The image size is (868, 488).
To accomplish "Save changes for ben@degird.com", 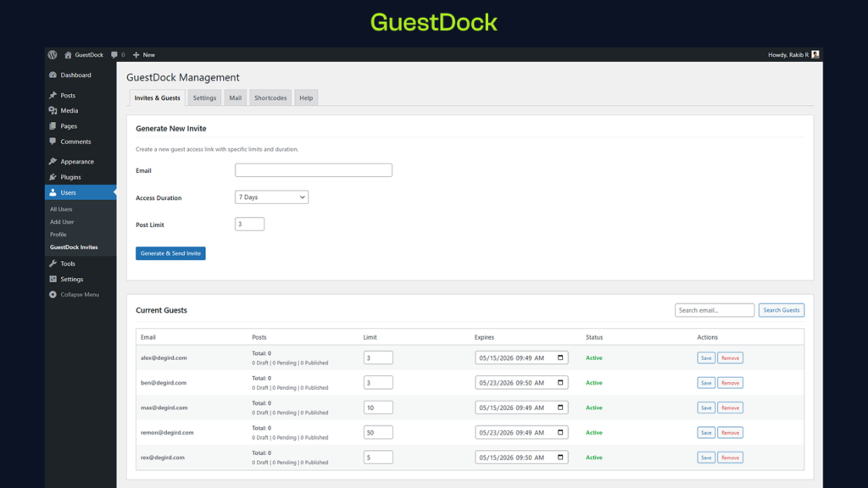I will click(x=706, y=383).
